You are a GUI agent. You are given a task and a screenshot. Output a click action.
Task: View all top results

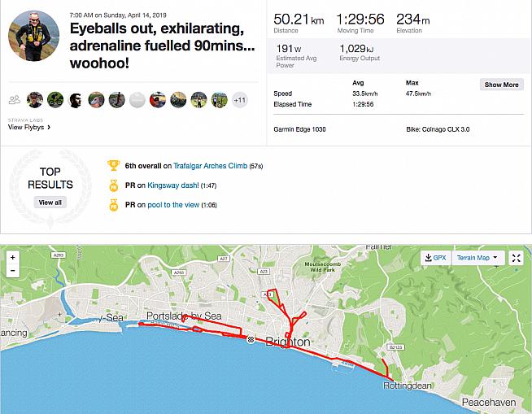click(x=50, y=203)
